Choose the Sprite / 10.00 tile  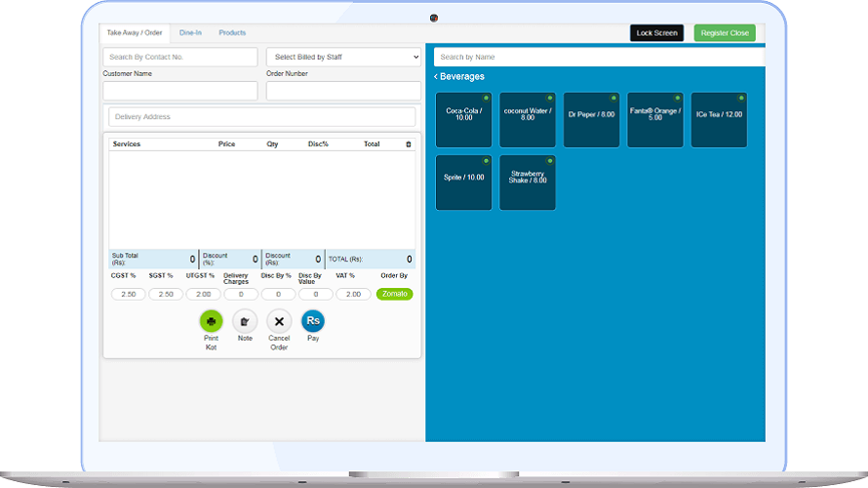pos(464,183)
